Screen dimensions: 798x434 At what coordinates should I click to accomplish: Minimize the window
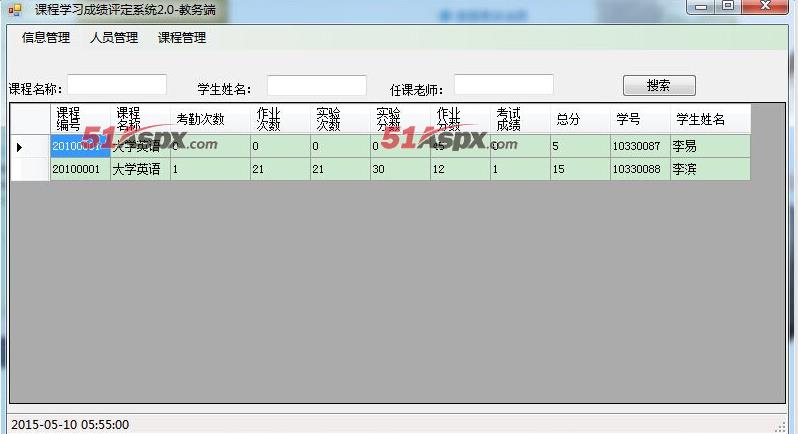tap(701, 7)
